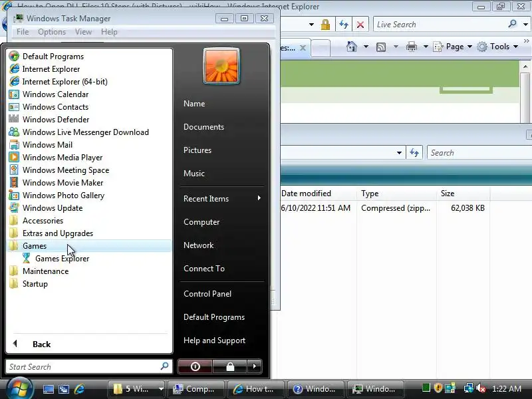532x399 pixels.
Task: Click the Internet Explorer Home icon
Action: (x=352, y=47)
